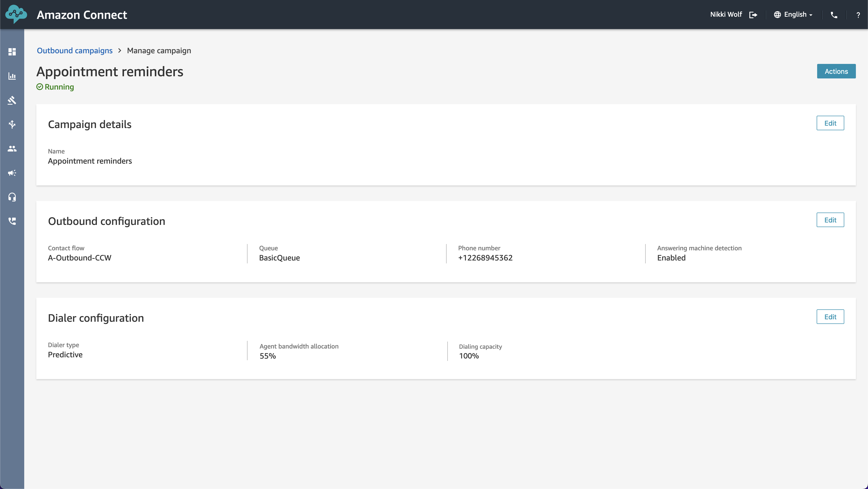Toggle dialing capacity percentage control
Viewport: 868px width, 489px height.
(469, 356)
